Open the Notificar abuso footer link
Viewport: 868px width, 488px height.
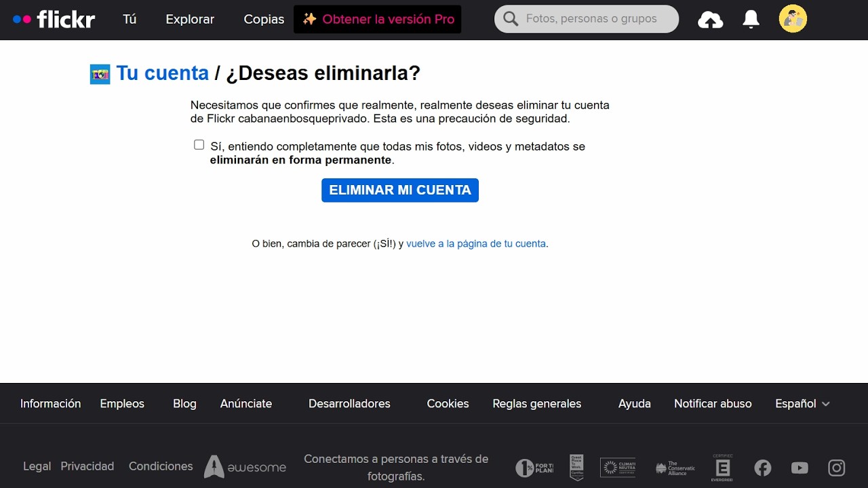click(x=713, y=404)
